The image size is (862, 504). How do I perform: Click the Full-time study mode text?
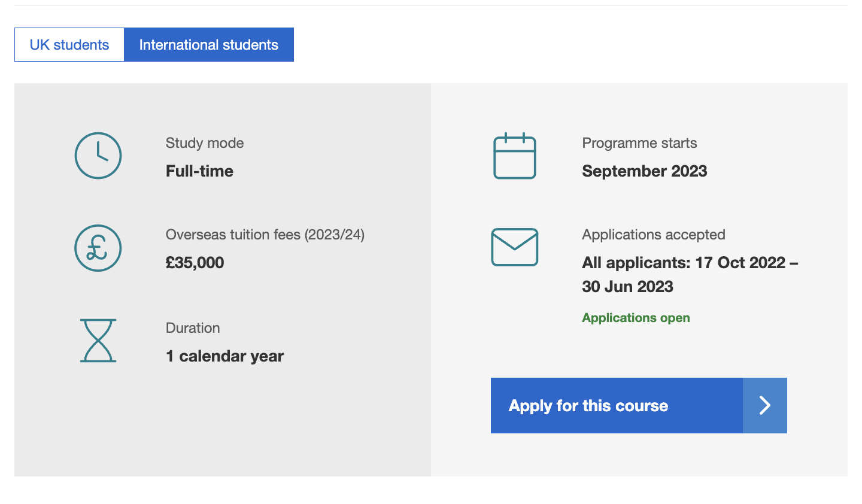click(199, 171)
